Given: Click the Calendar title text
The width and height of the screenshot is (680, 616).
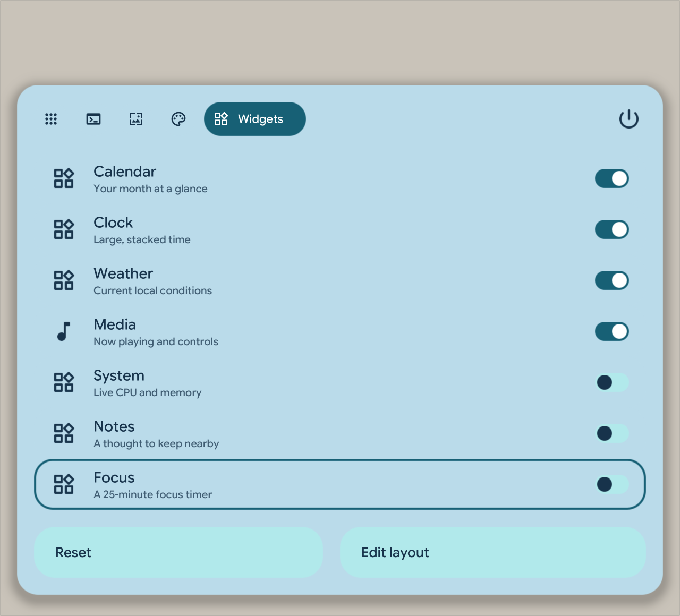Looking at the screenshot, I should 125,172.
